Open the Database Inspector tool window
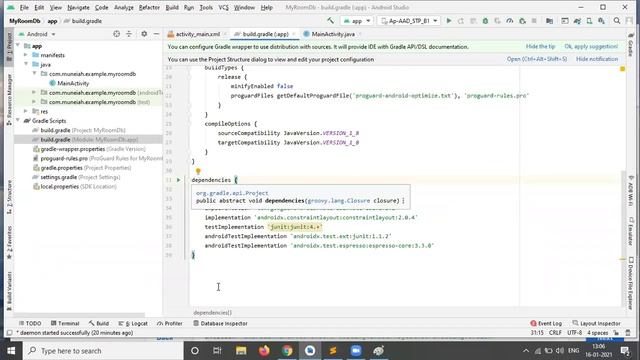Viewport: 640px width, 360px height. tap(220, 323)
